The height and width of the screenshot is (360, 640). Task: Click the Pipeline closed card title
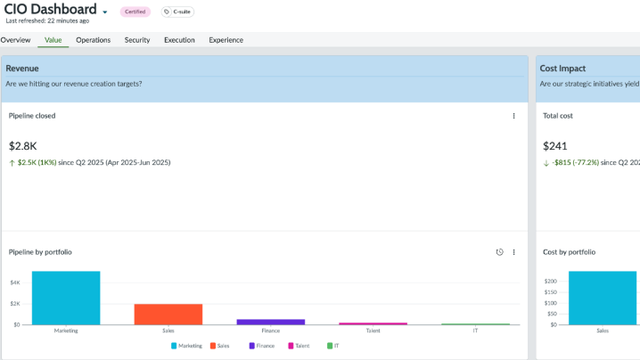[x=32, y=116]
